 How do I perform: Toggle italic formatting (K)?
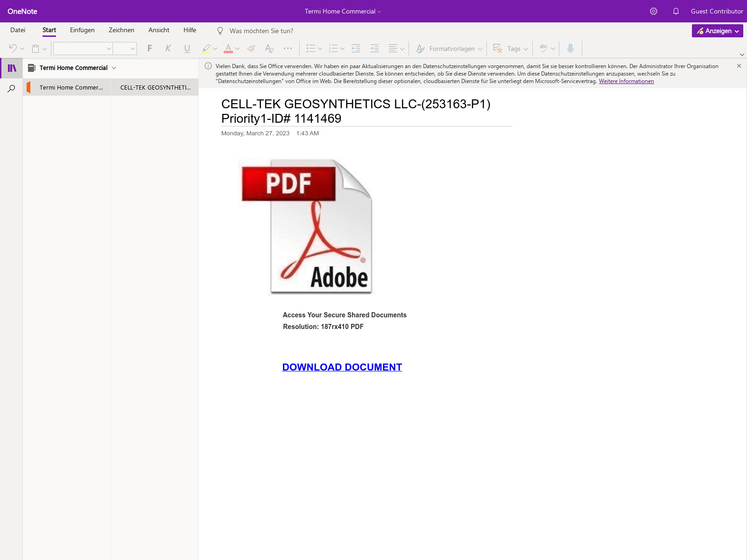168,48
